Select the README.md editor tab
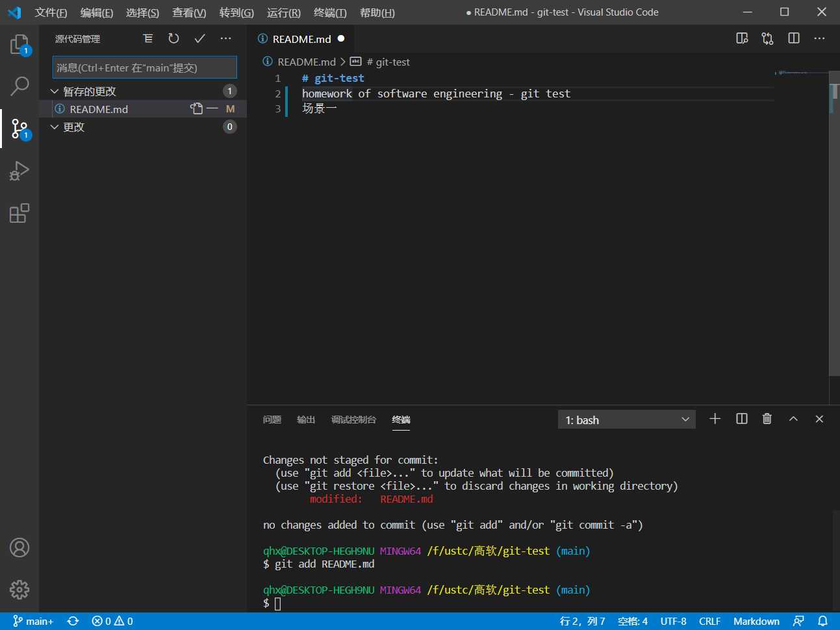The image size is (840, 630). click(301, 39)
